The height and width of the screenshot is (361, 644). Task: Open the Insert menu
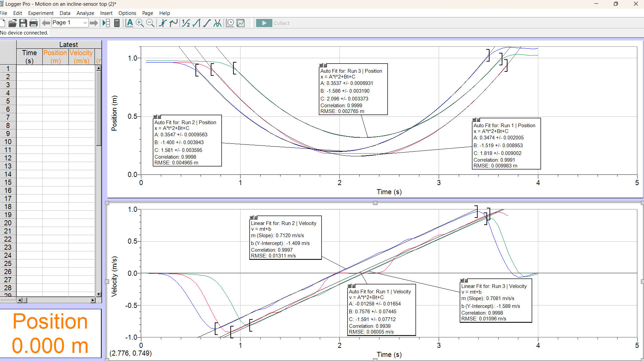click(x=106, y=13)
